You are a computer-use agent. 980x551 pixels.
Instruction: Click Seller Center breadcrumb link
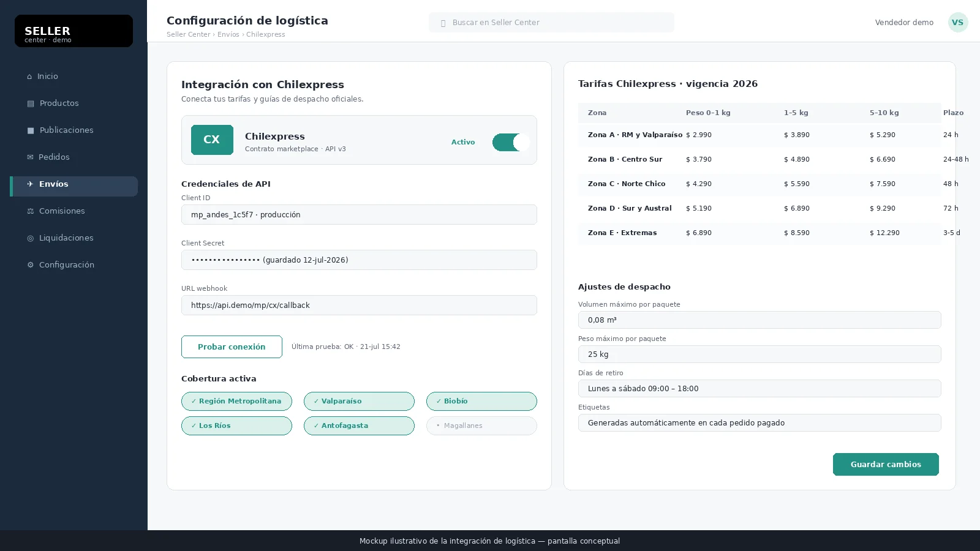click(189, 34)
